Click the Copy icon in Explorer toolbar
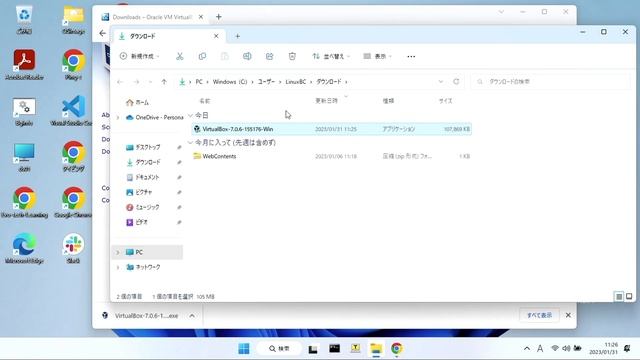 point(202,56)
